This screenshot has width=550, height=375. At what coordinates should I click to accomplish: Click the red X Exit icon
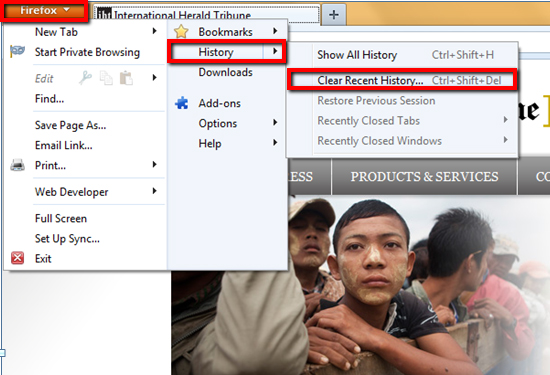(18, 258)
